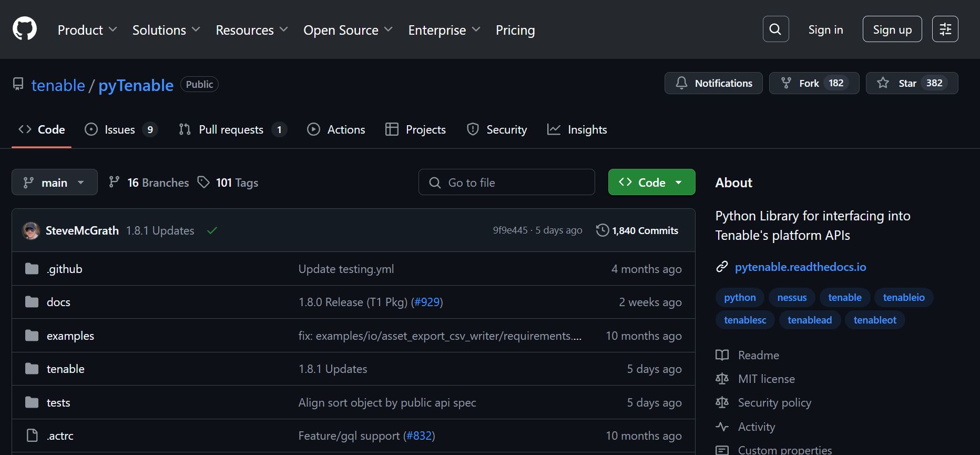This screenshot has height=455, width=980.
Task: Open the pytenable.readthedocs.io link
Action: point(800,267)
